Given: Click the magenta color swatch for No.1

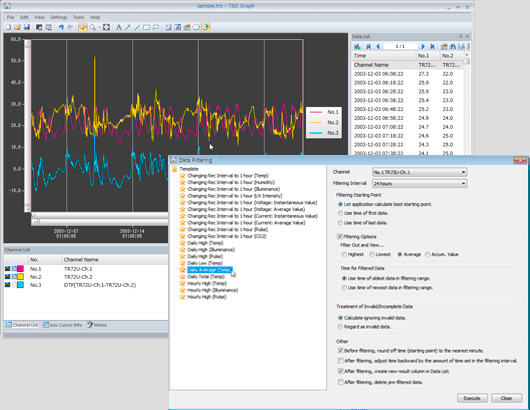Looking at the screenshot, I should click(x=20, y=269).
